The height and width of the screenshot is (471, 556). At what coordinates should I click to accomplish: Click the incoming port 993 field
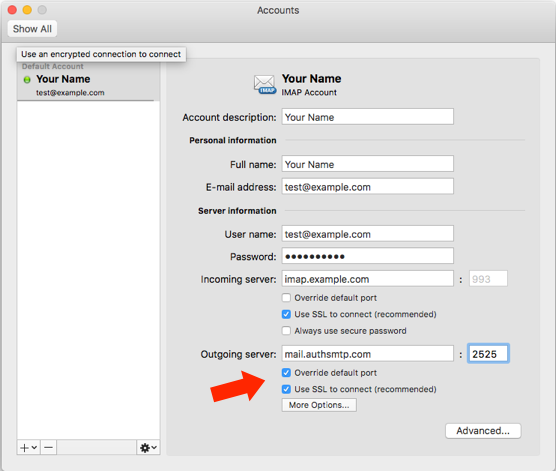[488, 279]
